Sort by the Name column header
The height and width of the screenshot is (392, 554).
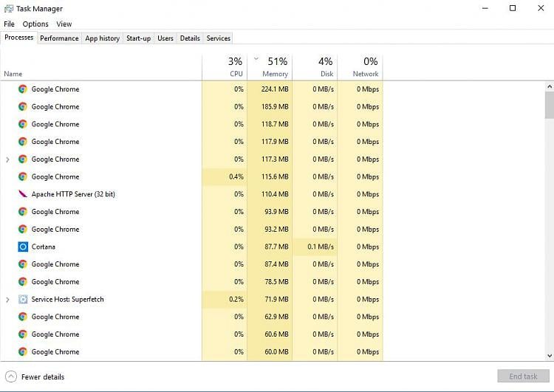(13, 74)
